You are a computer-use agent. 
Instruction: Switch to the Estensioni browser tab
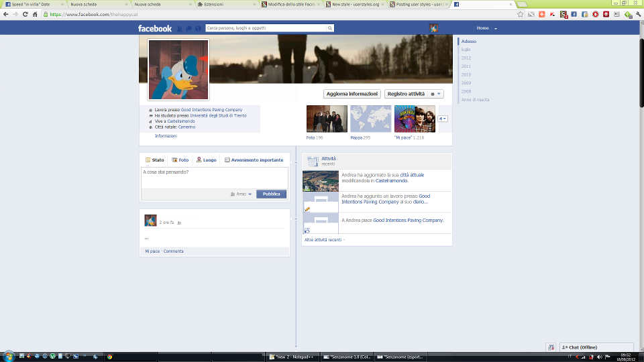coord(227,4)
